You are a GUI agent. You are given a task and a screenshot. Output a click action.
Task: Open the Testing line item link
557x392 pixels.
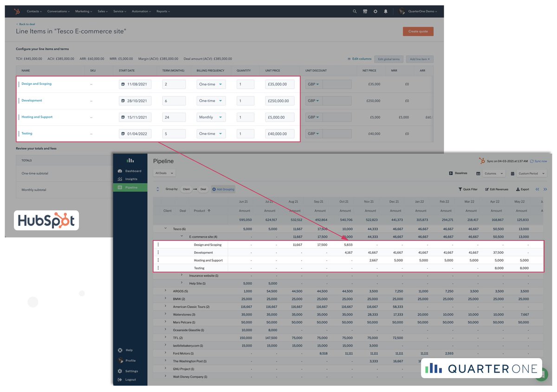point(27,134)
